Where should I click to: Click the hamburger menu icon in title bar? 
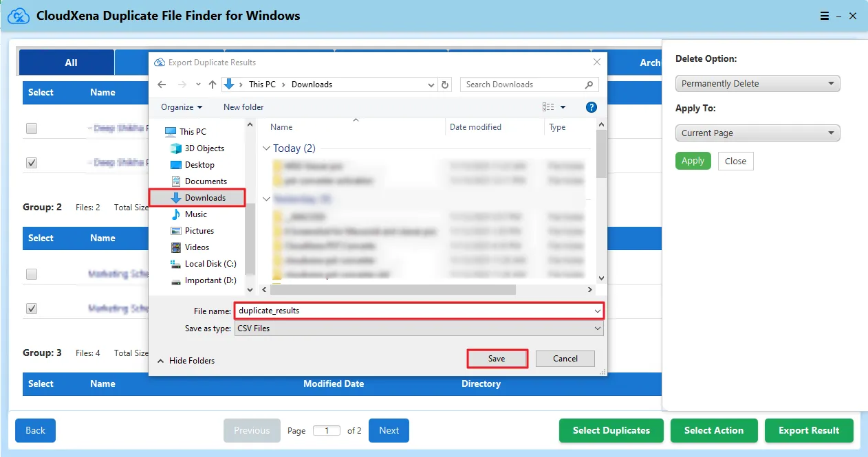tap(824, 16)
